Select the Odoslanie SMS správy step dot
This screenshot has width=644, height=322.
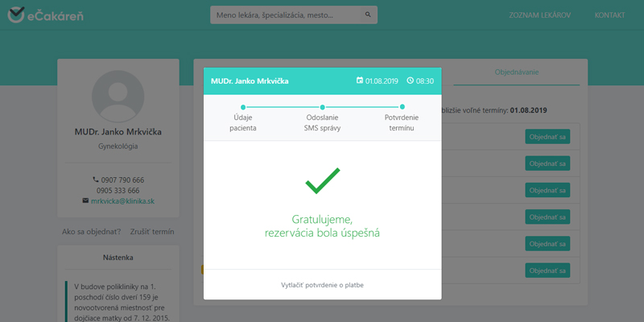[x=322, y=106]
